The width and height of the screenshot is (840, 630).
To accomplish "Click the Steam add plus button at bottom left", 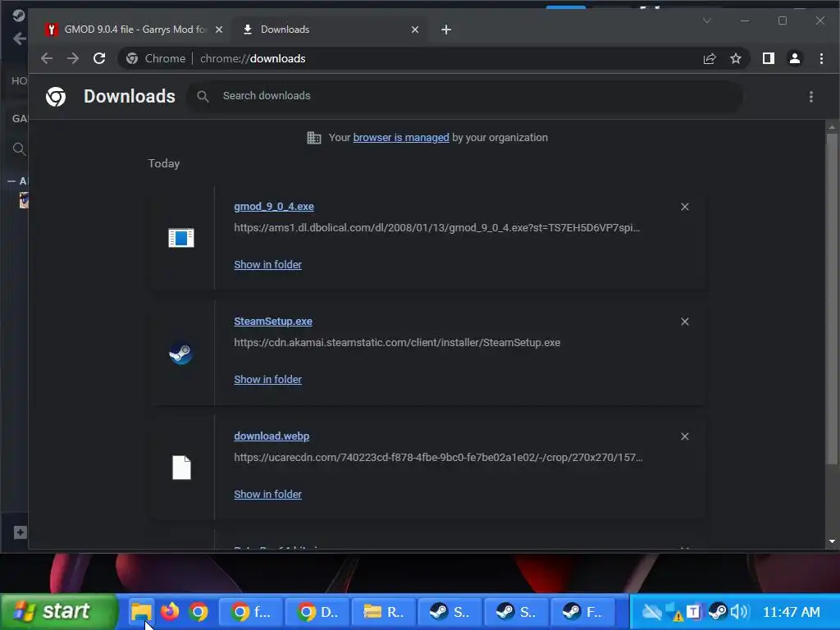I will pyautogui.click(x=20, y=532).
